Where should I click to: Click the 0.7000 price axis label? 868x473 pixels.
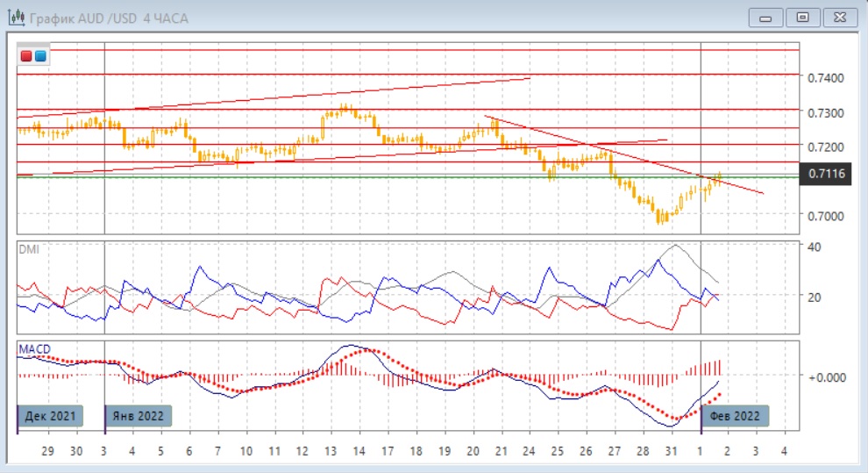[x=826, y=216]
